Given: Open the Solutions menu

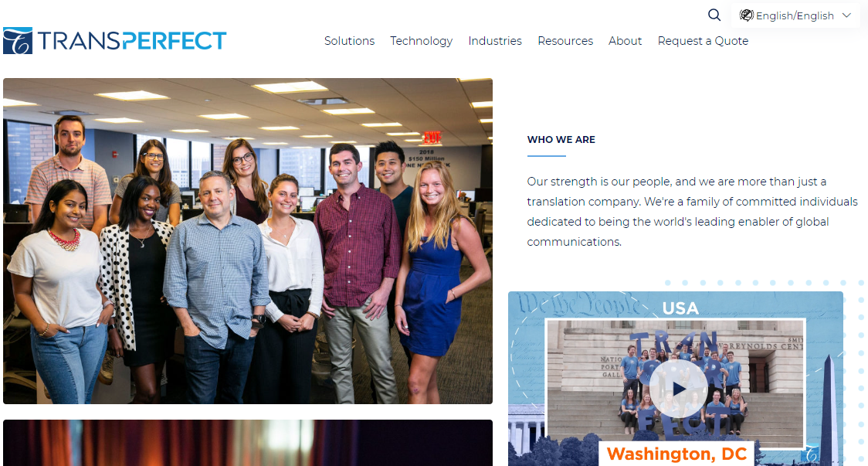Looking at the screenshot, I should click(x=349, y=41).
